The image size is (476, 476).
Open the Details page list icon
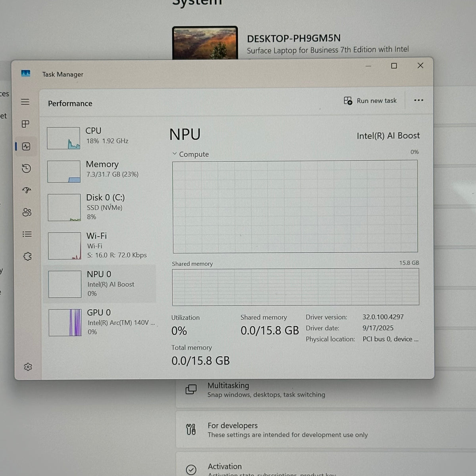tap(27, 234)
